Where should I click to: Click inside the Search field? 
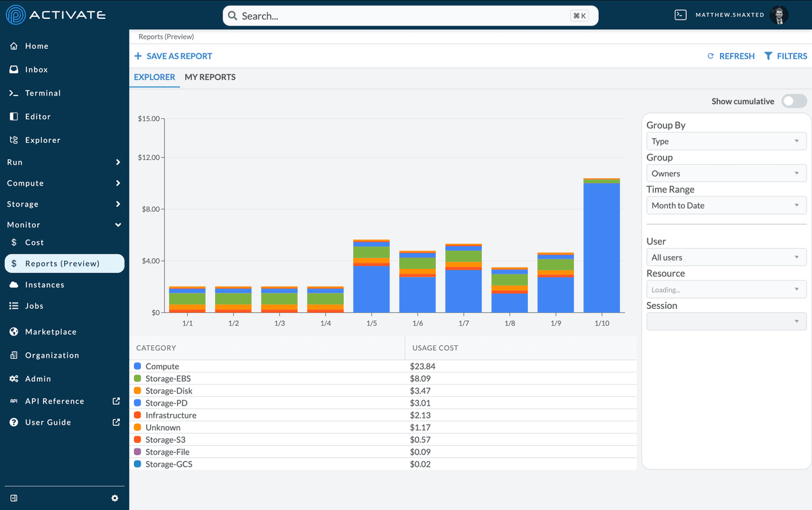click(x=406, y=15)
